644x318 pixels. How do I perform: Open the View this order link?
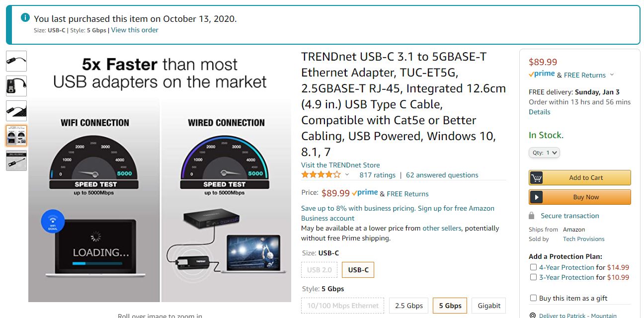[135, 30]
